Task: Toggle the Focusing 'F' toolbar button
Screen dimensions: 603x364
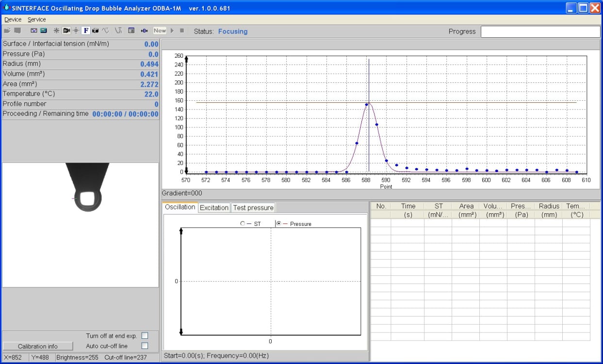Action: point(86,31)
